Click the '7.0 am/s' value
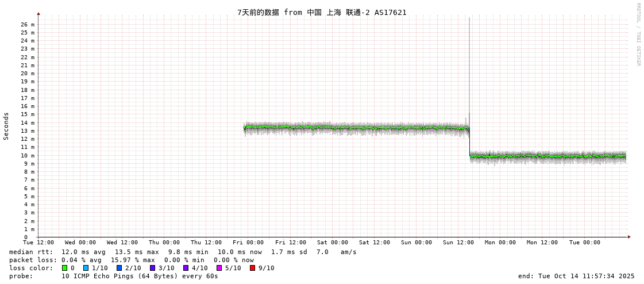This screenshot has height=284, width=644. (337, 252)
